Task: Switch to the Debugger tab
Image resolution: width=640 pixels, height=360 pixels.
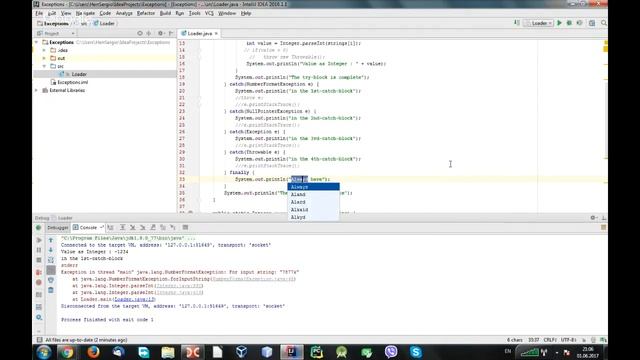Action: pos(58,227)
